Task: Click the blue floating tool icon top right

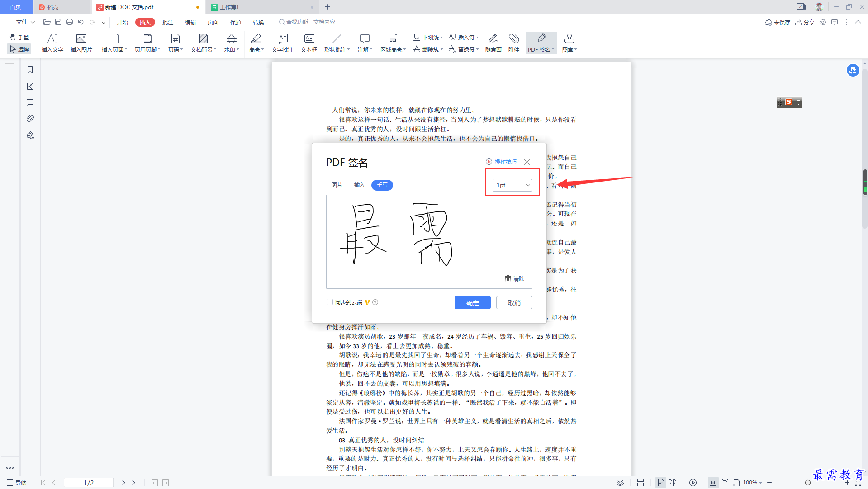Action: [x=853, y=70]
